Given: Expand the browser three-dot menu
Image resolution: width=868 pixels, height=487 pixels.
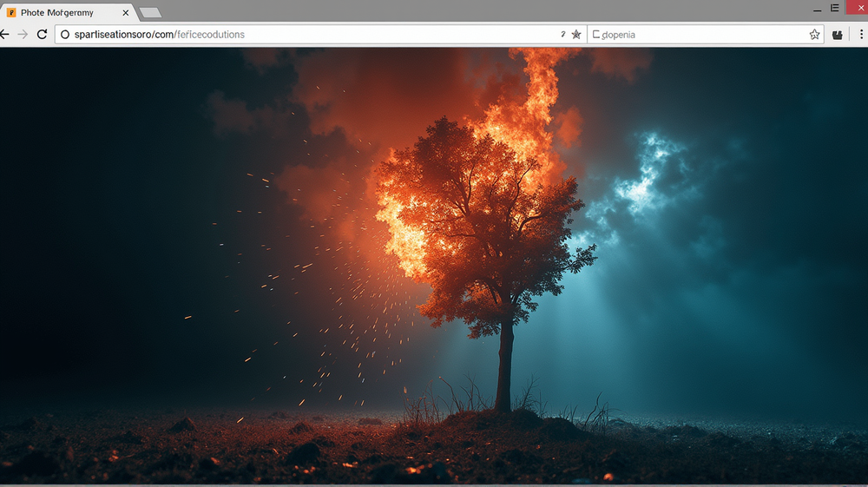Looking at the screenshot, I should pos(858,35).
